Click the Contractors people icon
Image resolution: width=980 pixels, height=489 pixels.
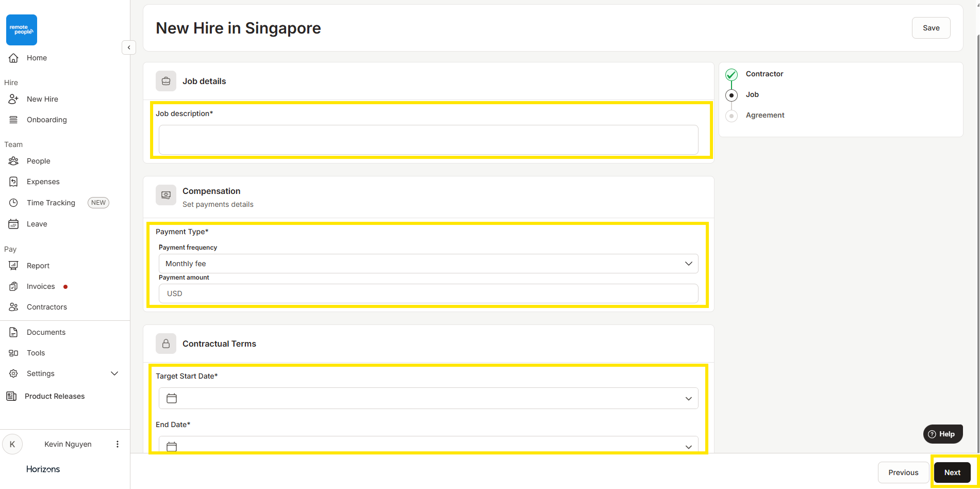point(14,307)
